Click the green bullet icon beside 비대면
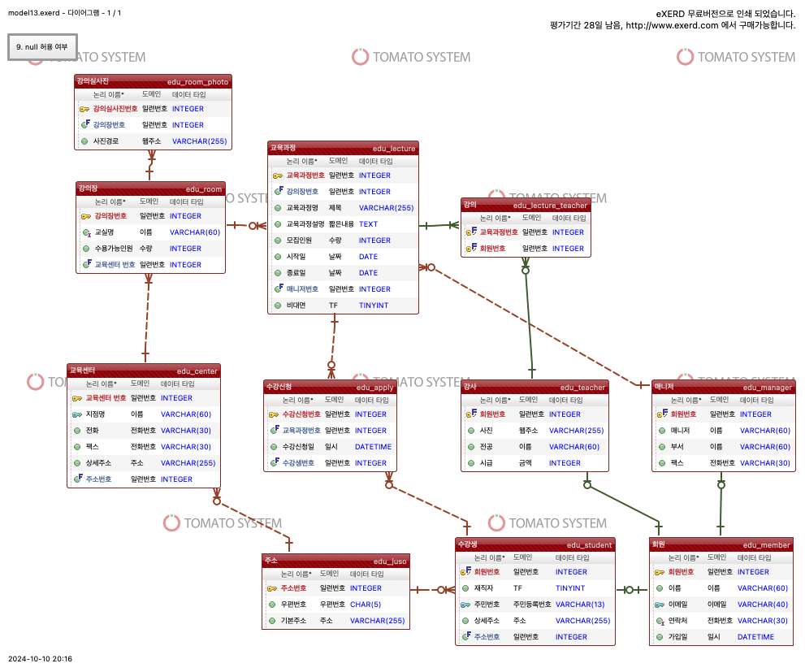 [278, 306]
